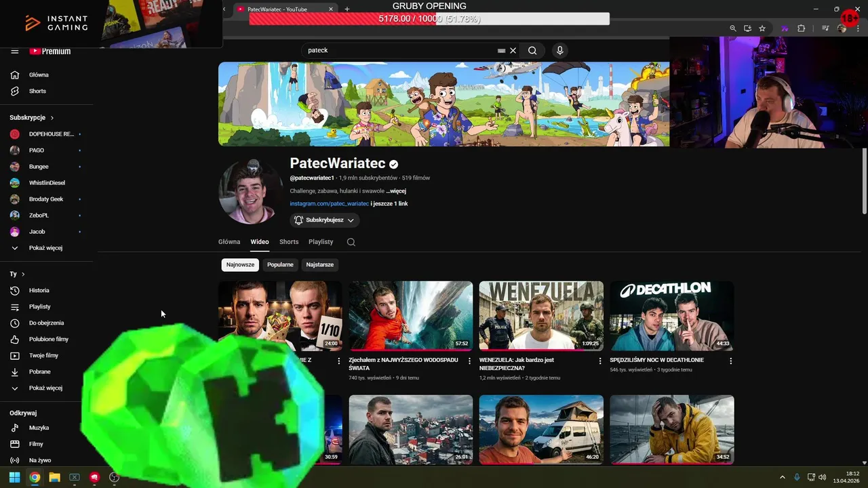
Task: Expand Pokaż więcej under subscriptions
Action: [47, 248]
